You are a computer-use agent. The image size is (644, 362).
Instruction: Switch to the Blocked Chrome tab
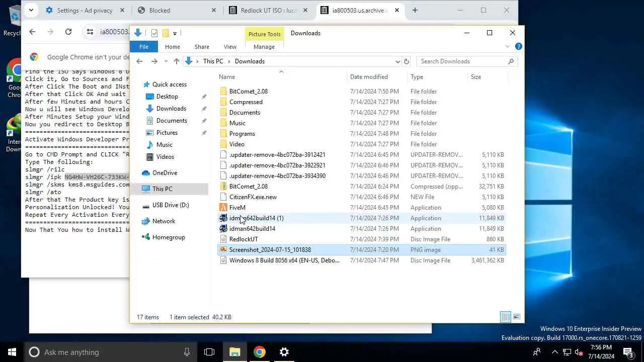[x=177, y=10]
